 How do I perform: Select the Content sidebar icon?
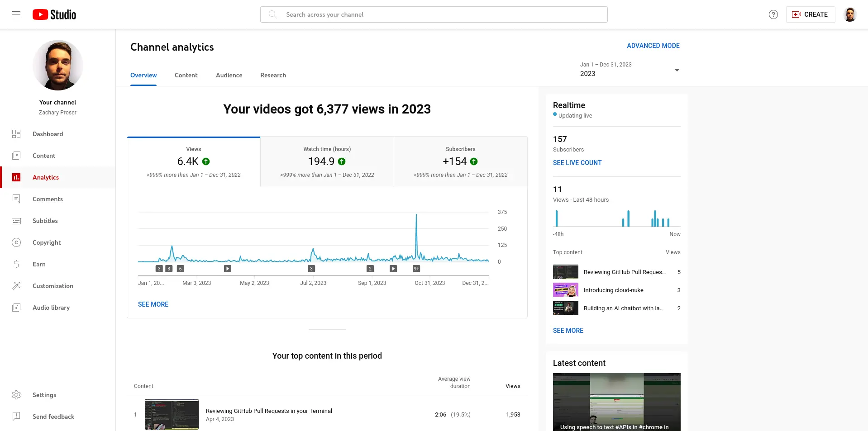click(x=44, y=156)
